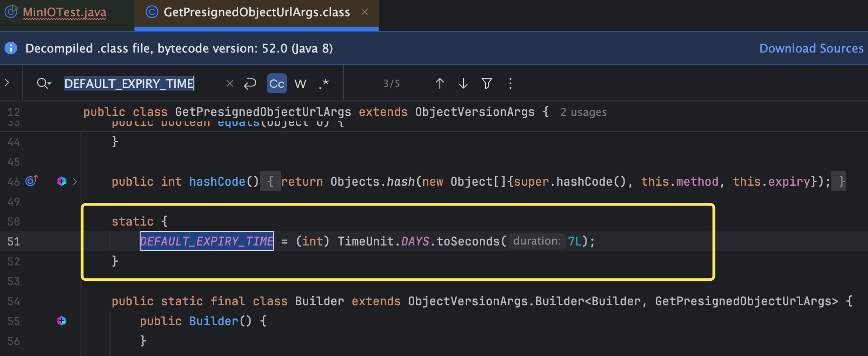868x356 pixels.
Task: Open more search options menu
Action: pyautogui.click(x=510, y=83)
